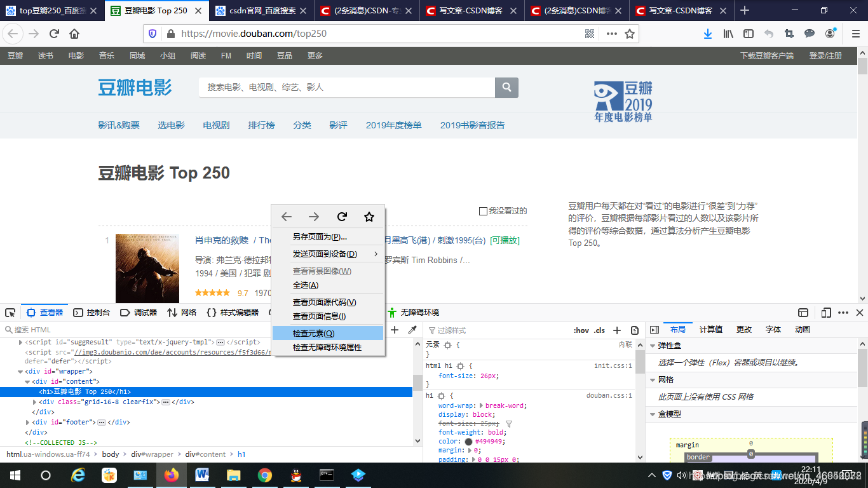Add a new style rule with plus icon

click(616, 330)
